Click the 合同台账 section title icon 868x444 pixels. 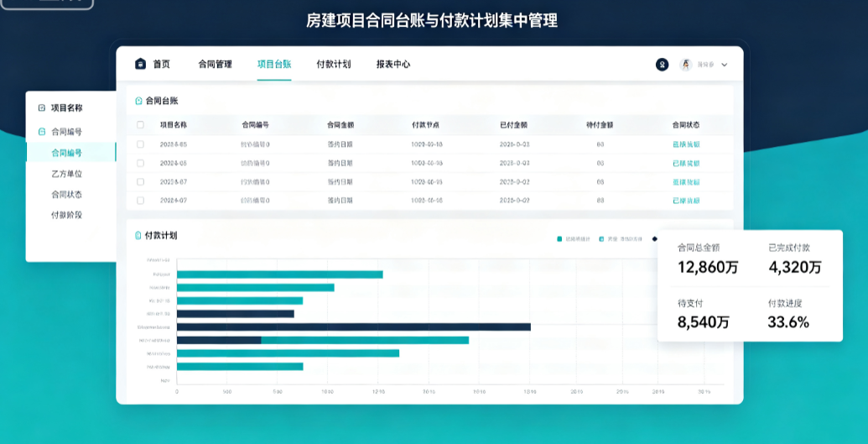coord(139,101)
